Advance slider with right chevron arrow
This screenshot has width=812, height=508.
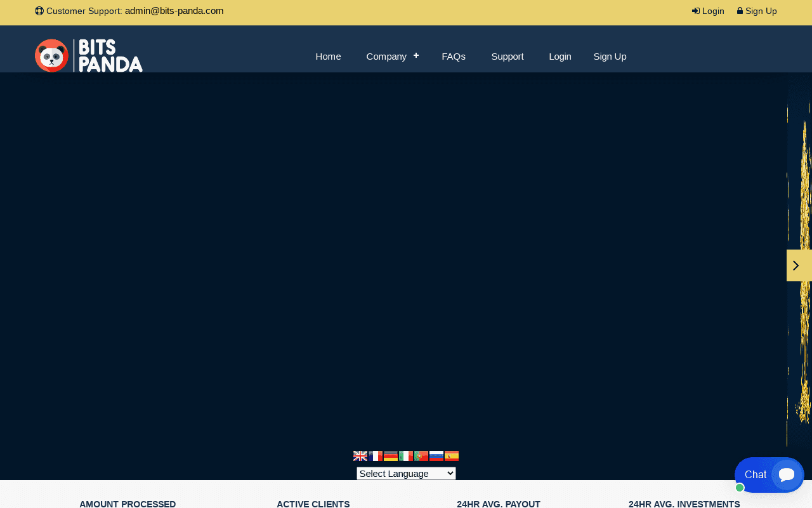click(797, 265)
